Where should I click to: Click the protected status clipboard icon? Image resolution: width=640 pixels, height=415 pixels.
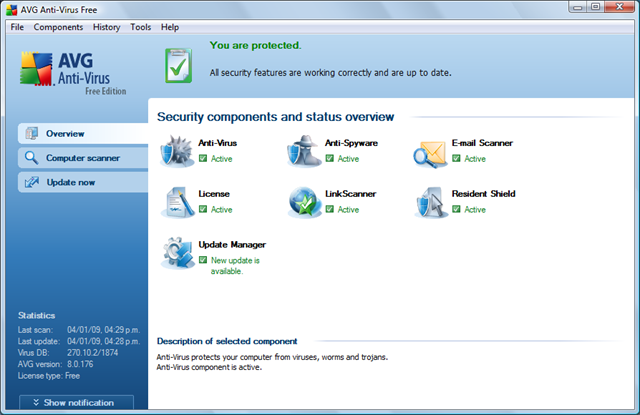[178, 66]
